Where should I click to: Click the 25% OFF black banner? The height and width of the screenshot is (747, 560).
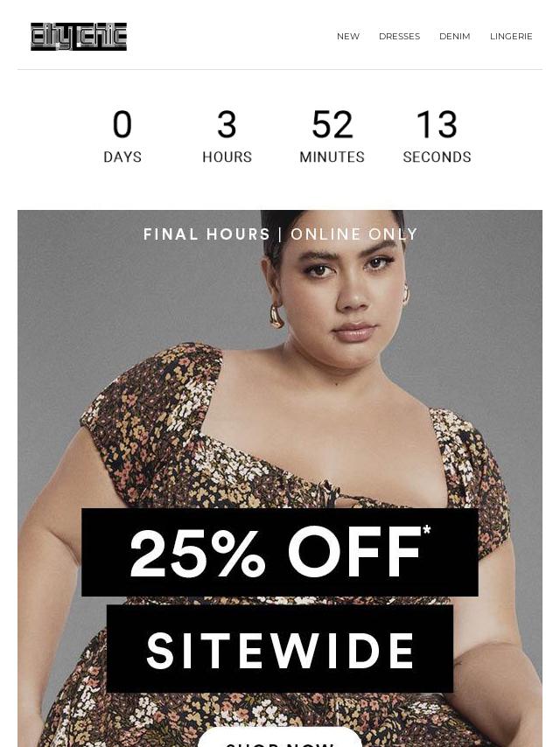coord(280,552)
